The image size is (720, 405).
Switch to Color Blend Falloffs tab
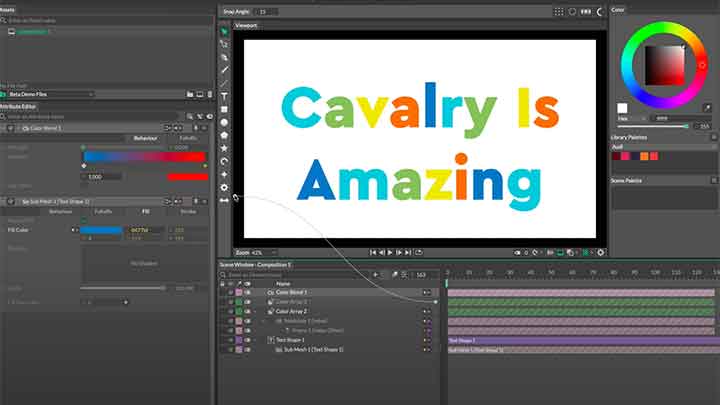(188, 138)
